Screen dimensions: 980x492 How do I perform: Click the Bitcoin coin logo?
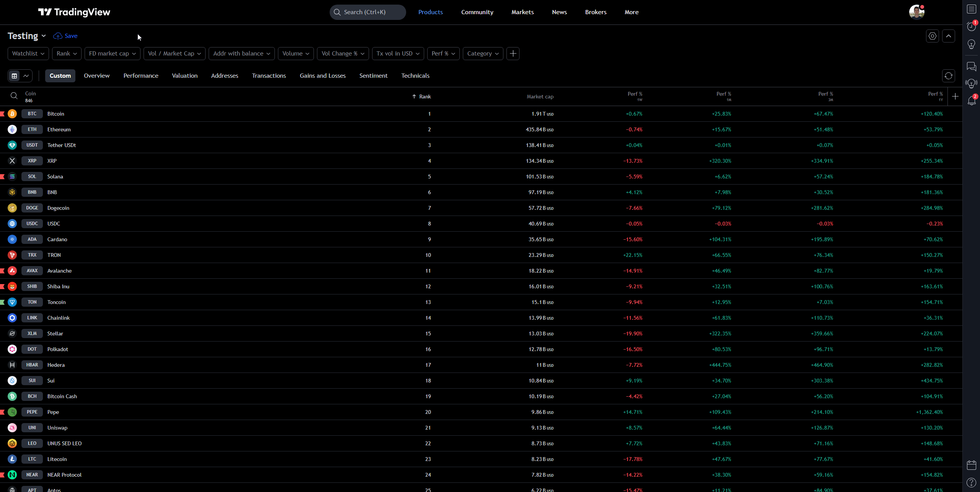click(x=12, y=114)
